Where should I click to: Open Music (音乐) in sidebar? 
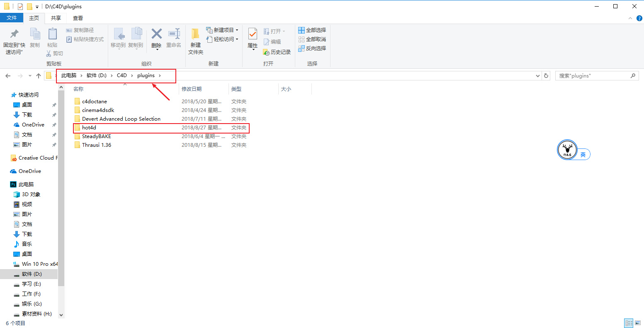point(27,244)
